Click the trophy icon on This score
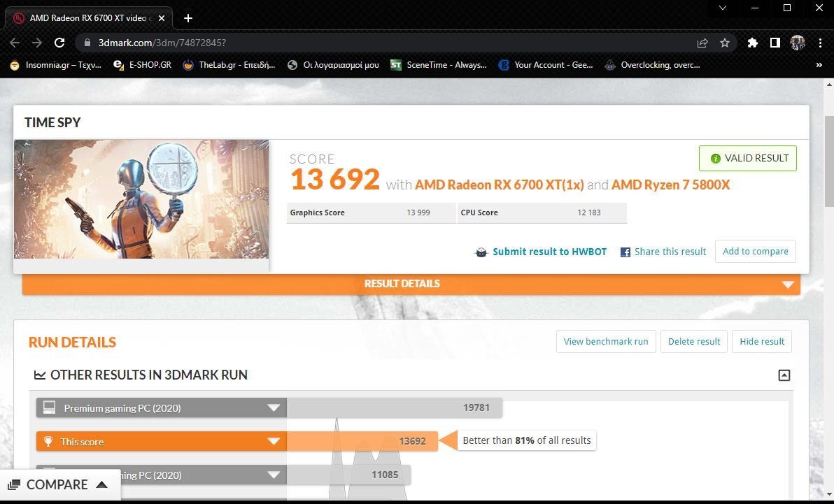Image resolution: width=834 pixels, height=504 pixels. click(48, 441)
